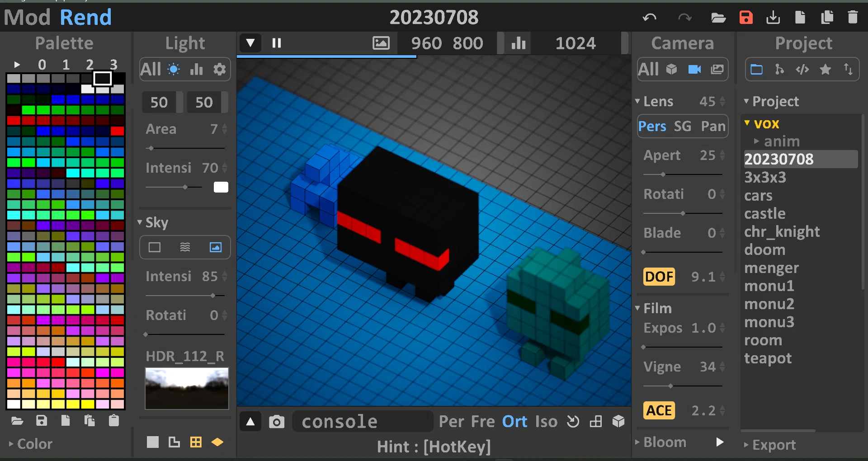
Task: Select the video camera icon in Camera panel
Action: pos(694,69)
